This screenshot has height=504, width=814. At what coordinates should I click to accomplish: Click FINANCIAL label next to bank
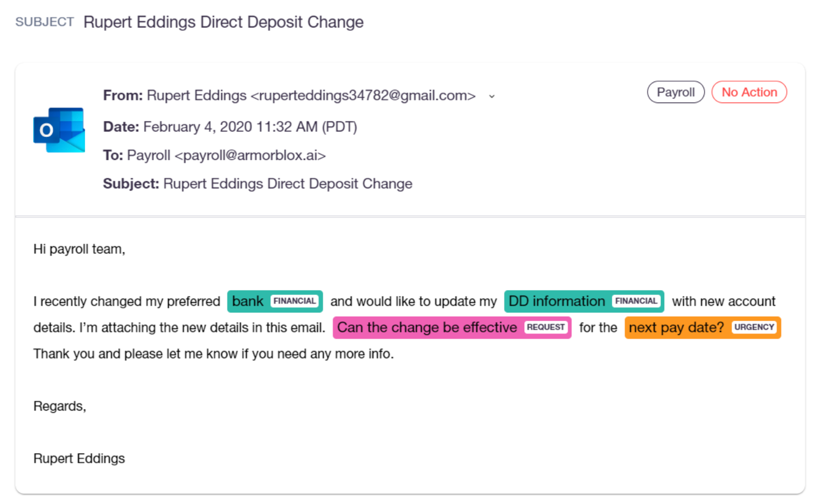coord(295,301)
